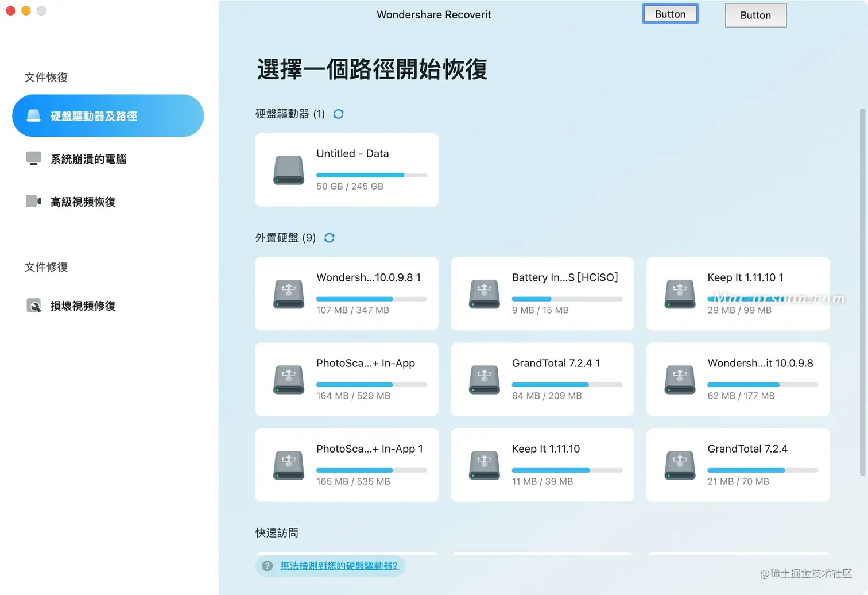Image resolution: width=868 pixels, height=595 pixels.
Task: Click the drive icon for GrandTotal 7.2.4 1
Action: coord(485,380)
